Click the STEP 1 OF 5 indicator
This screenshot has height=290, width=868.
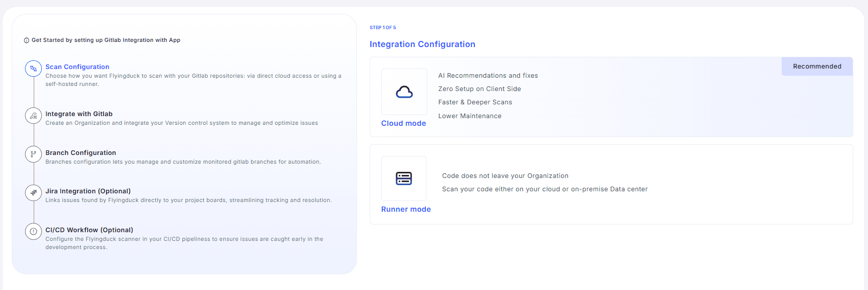pos(383,28)
